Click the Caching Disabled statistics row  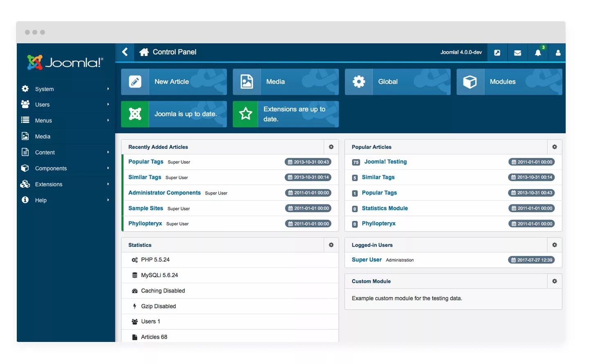[230, 291]
